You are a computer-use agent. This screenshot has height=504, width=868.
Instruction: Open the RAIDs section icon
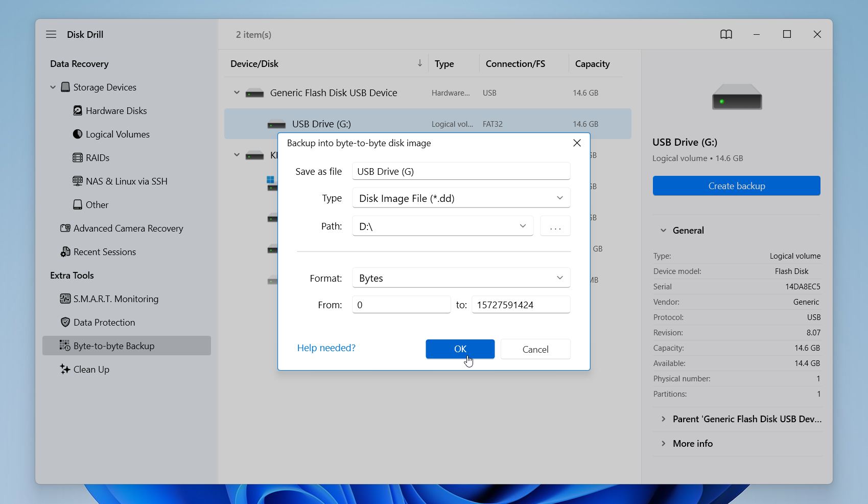[77, 157]
